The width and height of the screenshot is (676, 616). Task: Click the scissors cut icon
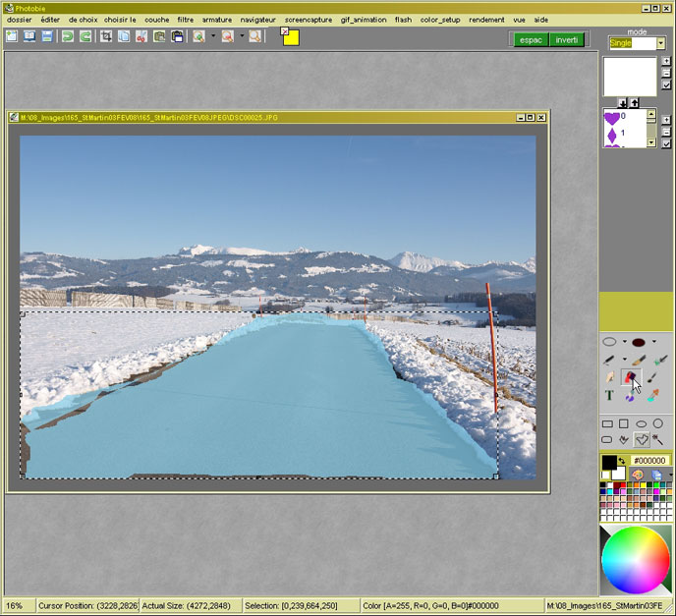click(x=141, y=36)
